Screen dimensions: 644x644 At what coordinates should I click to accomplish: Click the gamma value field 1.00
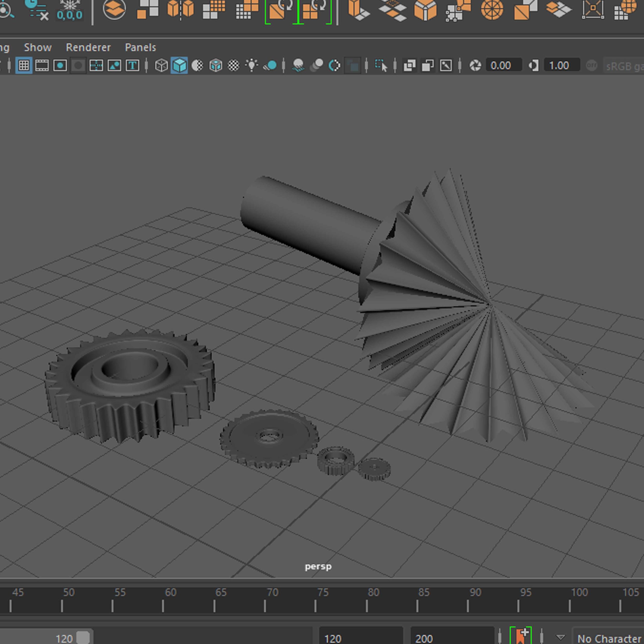[562, 65]
